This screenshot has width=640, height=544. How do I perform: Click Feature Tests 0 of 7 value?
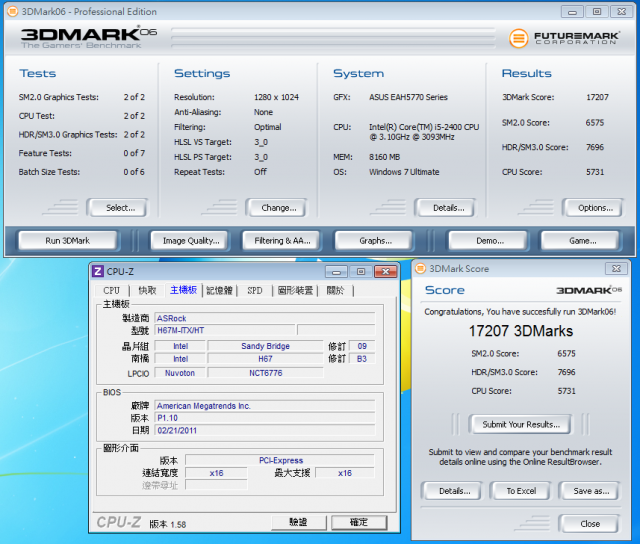click(134, 153)
